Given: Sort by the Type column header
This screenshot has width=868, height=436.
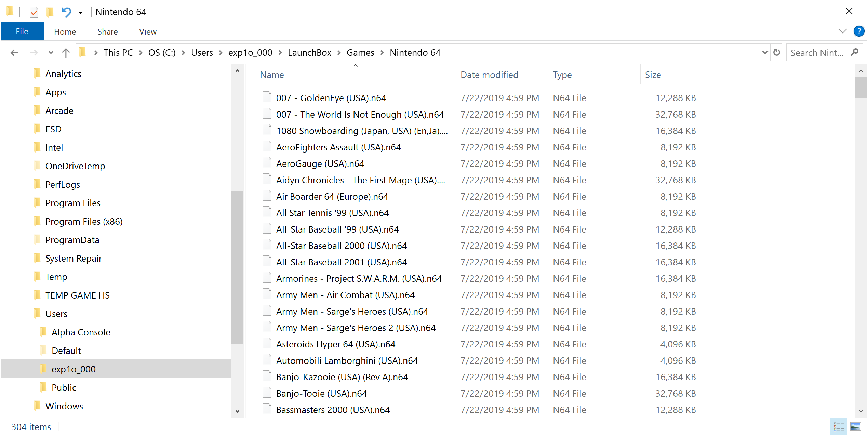Looking at the screenshot, I should [x=594, y=75].
